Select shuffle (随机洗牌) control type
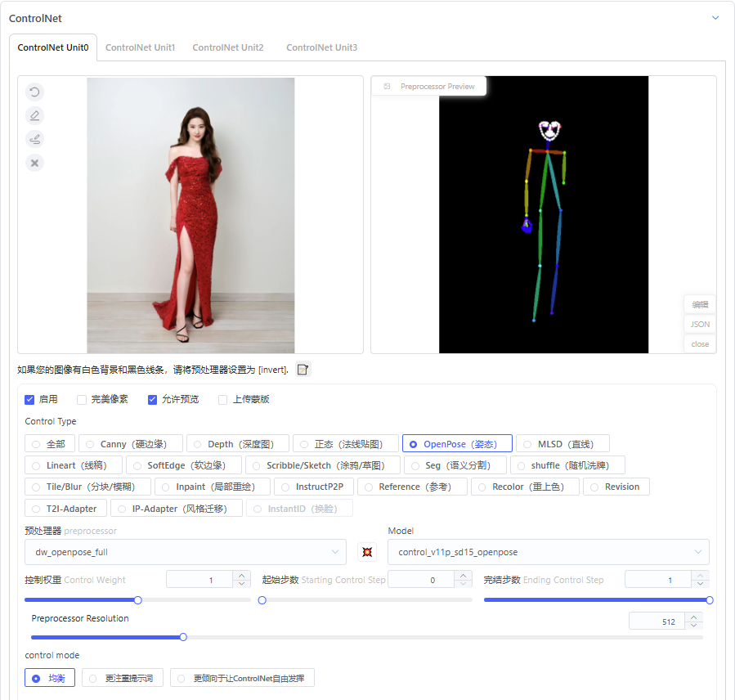Viewport: 735px width, 700px height. (x=567, y=465)
